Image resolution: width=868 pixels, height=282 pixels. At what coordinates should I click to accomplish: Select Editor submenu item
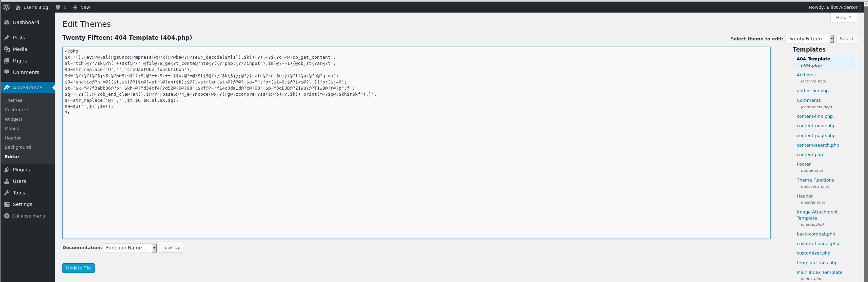coord(12,157)
